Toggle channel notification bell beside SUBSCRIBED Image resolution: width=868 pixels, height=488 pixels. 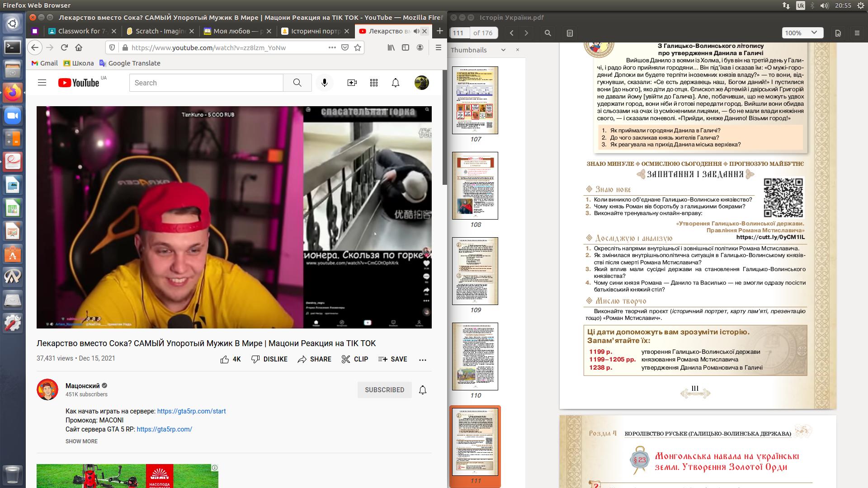coord(422,390)
